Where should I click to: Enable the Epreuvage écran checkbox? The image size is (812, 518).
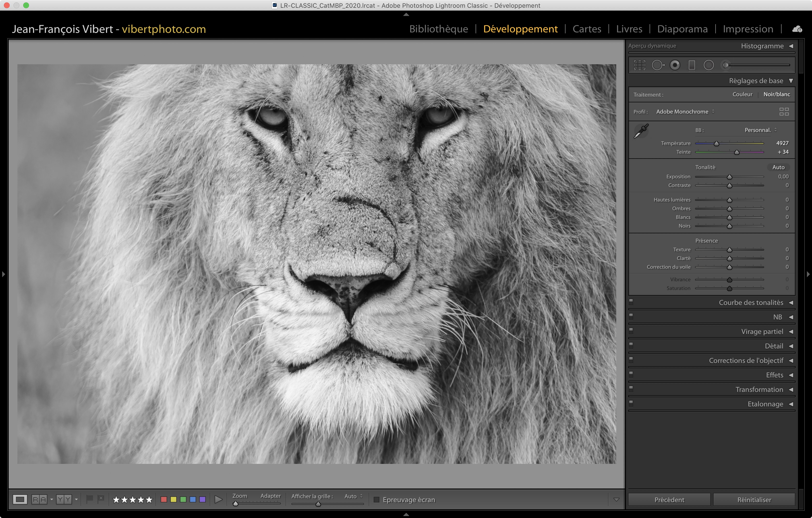(377, 499)
